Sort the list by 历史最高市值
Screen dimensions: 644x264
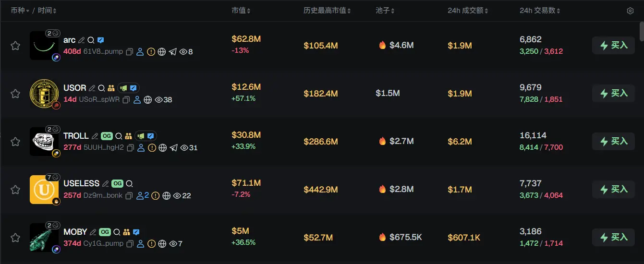click(x=327, y=11)
